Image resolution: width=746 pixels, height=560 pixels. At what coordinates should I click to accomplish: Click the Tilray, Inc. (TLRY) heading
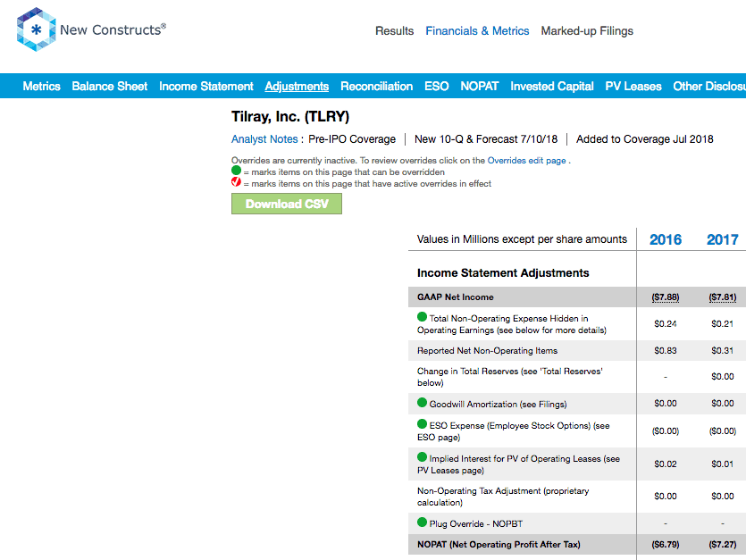tap(290, 117)
